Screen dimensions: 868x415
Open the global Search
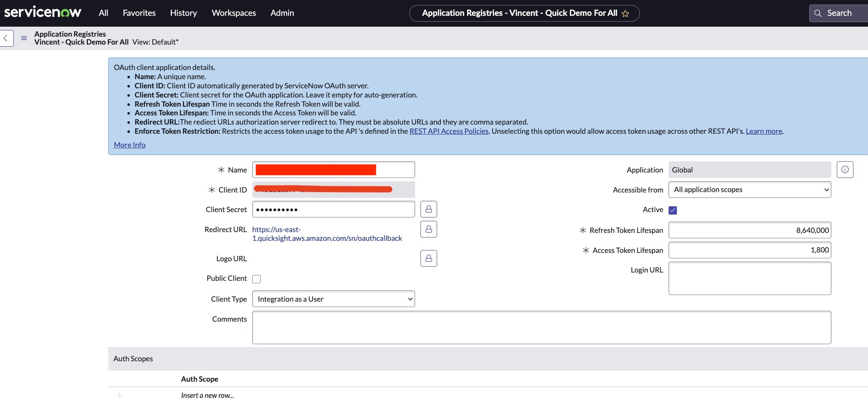(838, 12)
